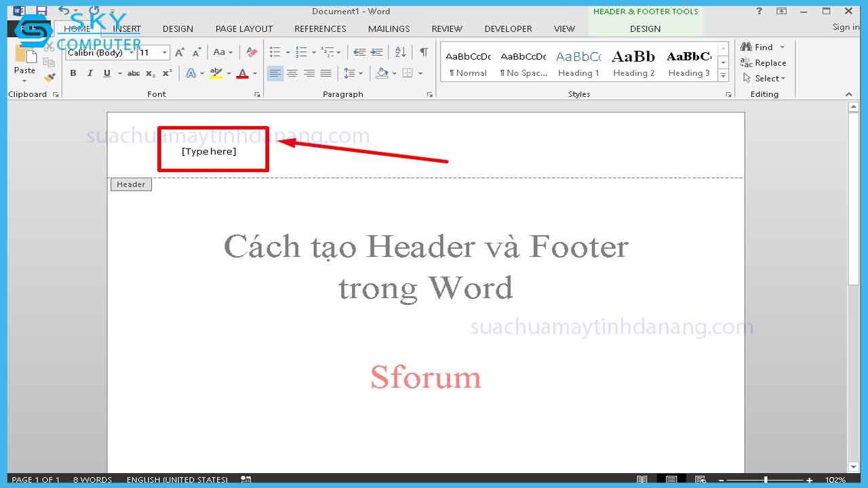
Task: Toggle Italic formatting
Action: (x=90, y=73)
